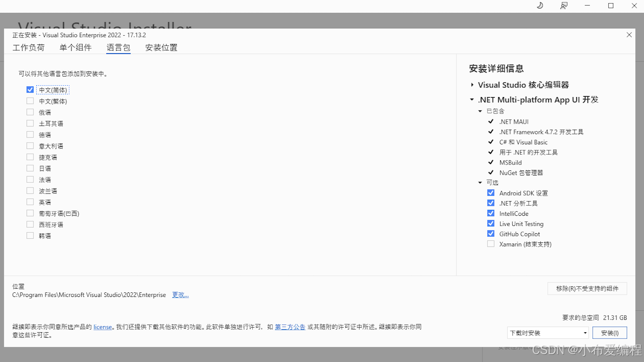Expand Visual Studio 核心编辑器 node
This screenshot has width=644, height=362.
point(472,85)
